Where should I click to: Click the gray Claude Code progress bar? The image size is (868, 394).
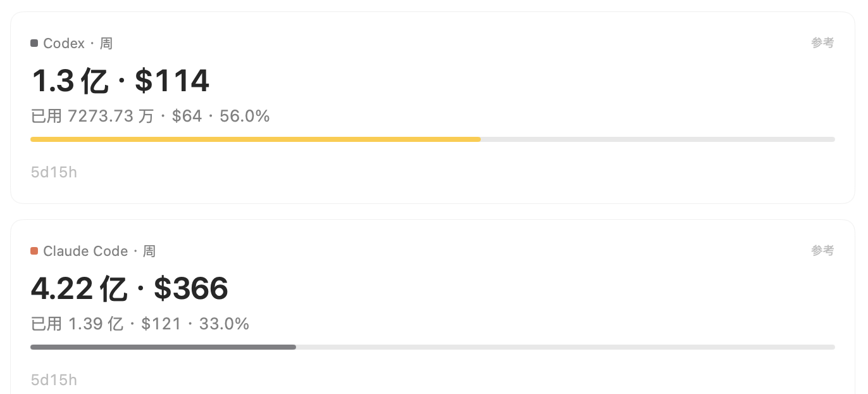[x=163, y=347]
